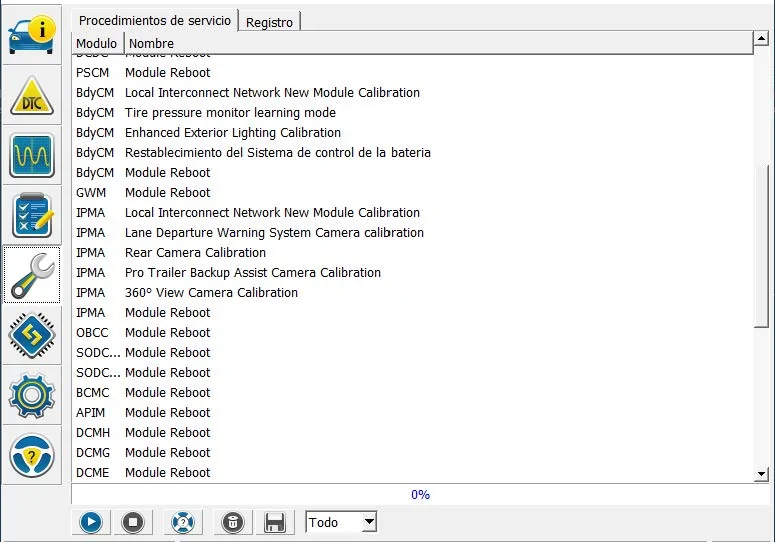Open the oscilloscope live data icon
Screen dimensions: 775x542
tap(32, 155)
